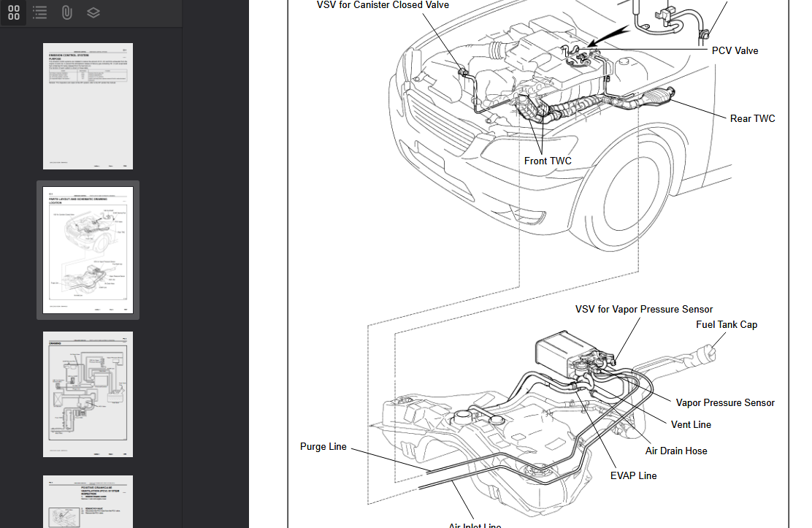Click the 'VSV for Canister Closed Valve' label

[x=383, y=5]
